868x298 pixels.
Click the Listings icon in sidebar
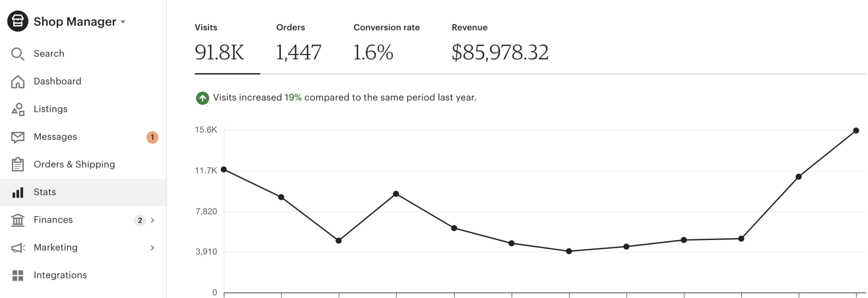pos(17,109)
